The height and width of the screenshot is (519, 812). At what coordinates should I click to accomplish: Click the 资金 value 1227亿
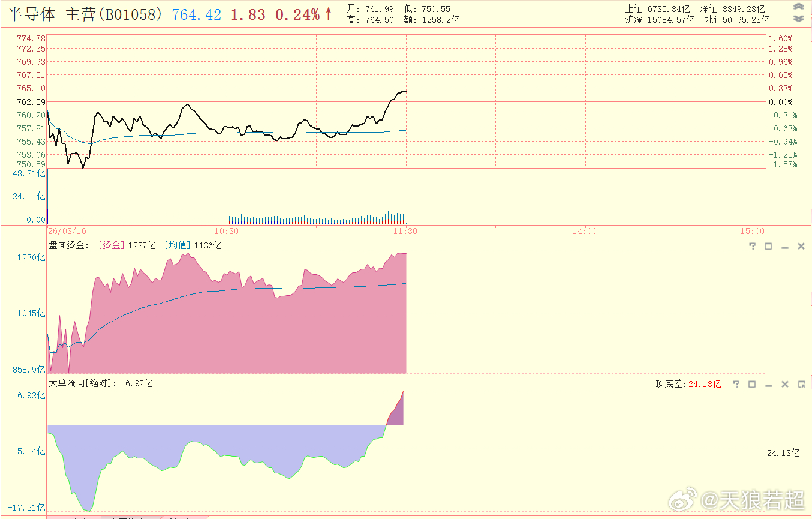[142, 245]
